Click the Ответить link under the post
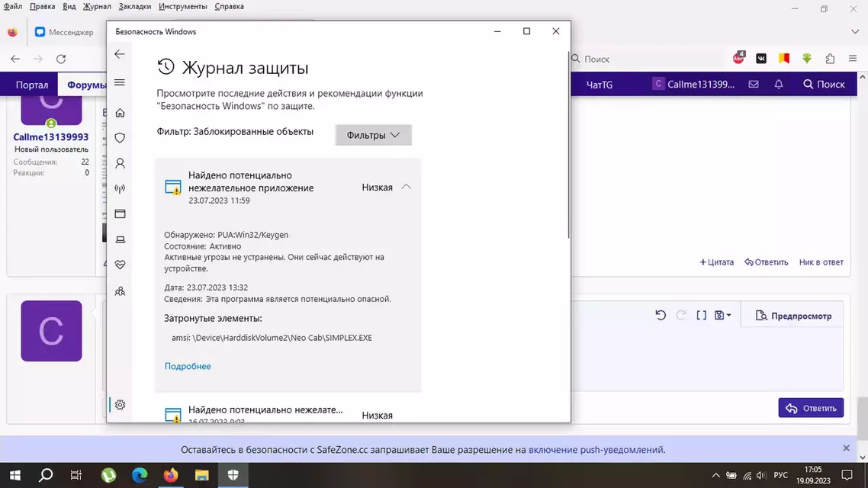The width and height of the screenshot is (868, 488). [x=766, y=262]
